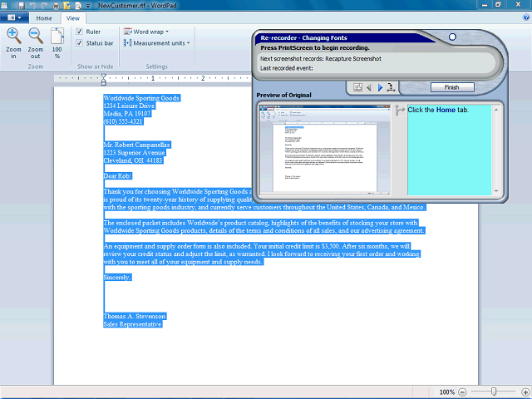This screenshot has height=399, width=532.
Task: Click 'Click the Home tab.' instruction text
Action: [x=438, y=110]
